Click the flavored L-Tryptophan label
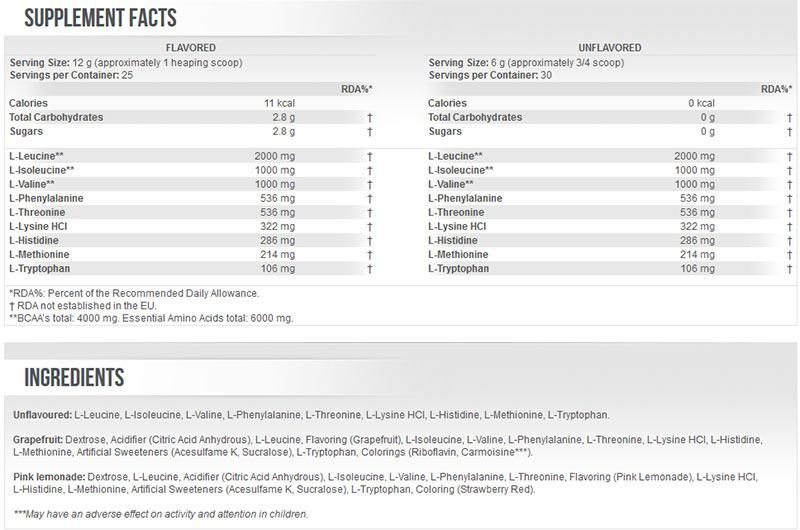 coord(39,269)
